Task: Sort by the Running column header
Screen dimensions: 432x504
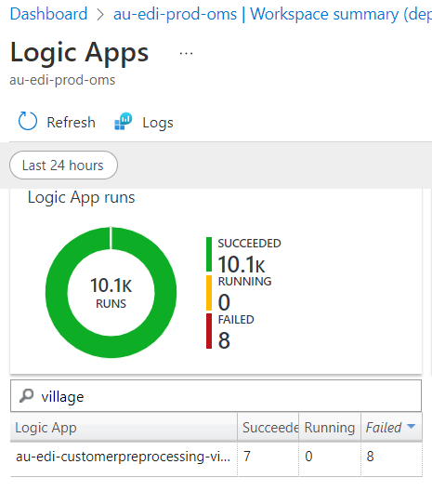Action: click(x=330, y=427)
